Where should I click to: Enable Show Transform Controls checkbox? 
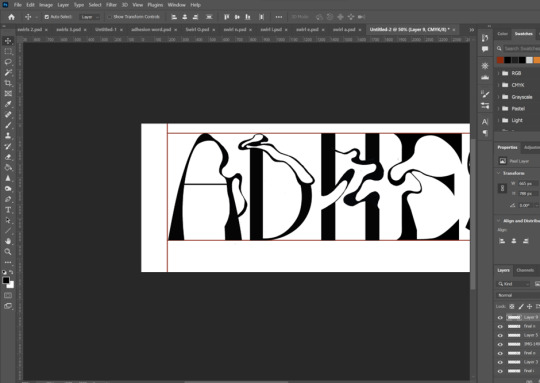coord(110,17)
